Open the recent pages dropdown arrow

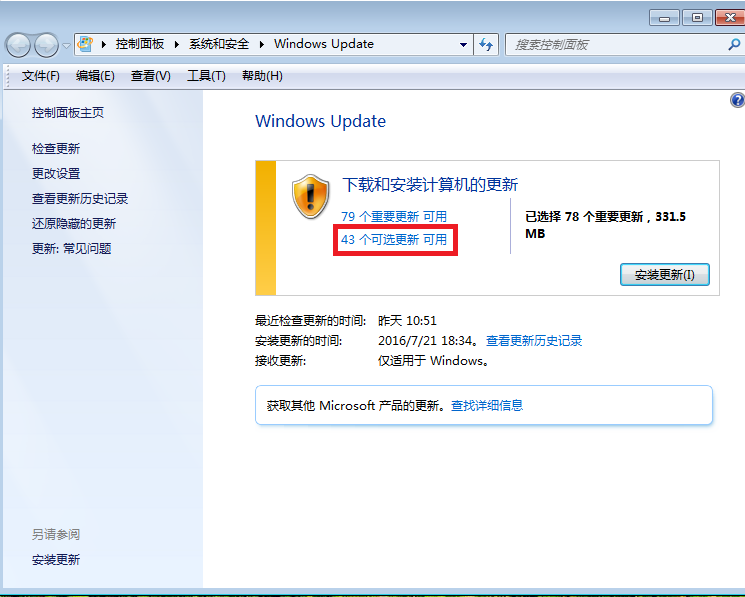pyautogui.click(x=67, y=46)
